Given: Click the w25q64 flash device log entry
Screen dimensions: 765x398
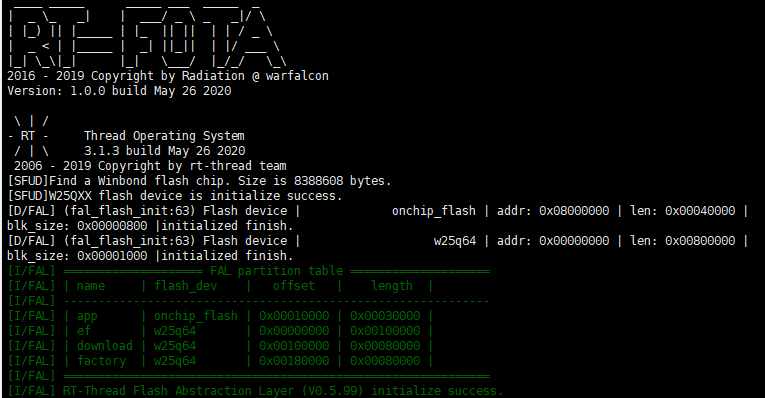Looking at the screenshot, I should 378,248.
